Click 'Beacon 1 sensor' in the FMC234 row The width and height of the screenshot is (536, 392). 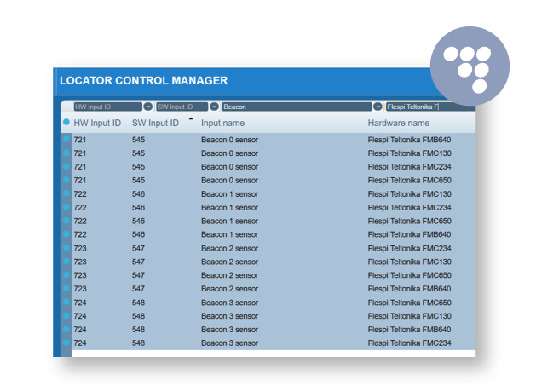(x=230, y=208)
